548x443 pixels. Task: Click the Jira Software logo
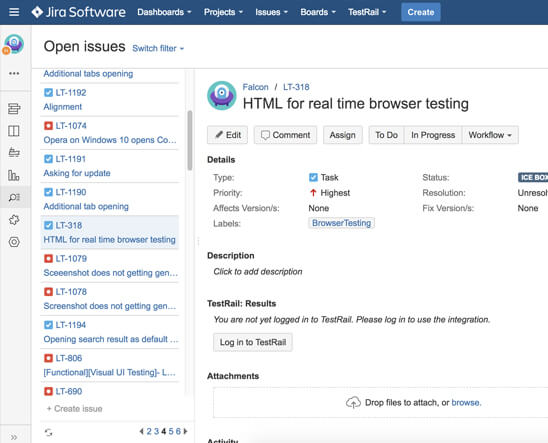(78, 12)
